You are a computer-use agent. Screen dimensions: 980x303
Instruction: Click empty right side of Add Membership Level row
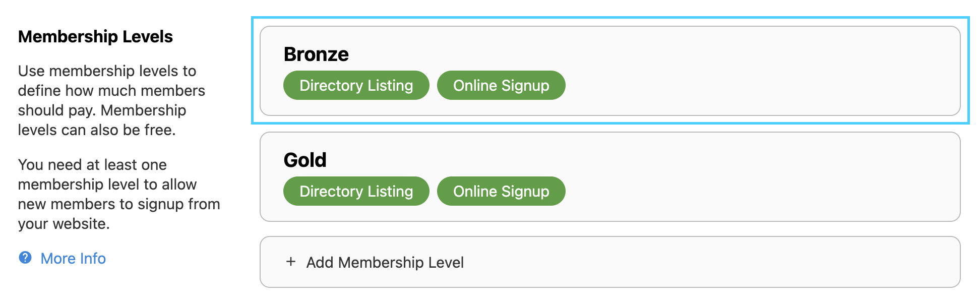tap(756, 262)
